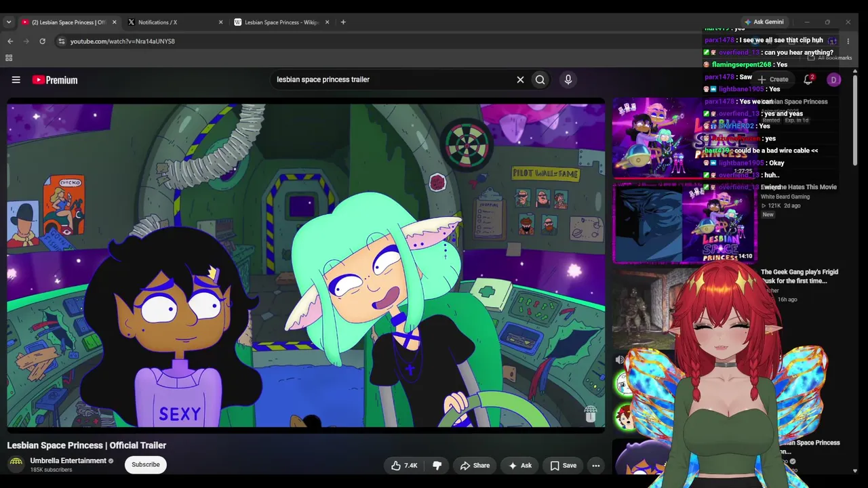Open the All Bookmarks folder
Image resolution: width=868 pixels, height=488 pixels.
click(831, 58)
